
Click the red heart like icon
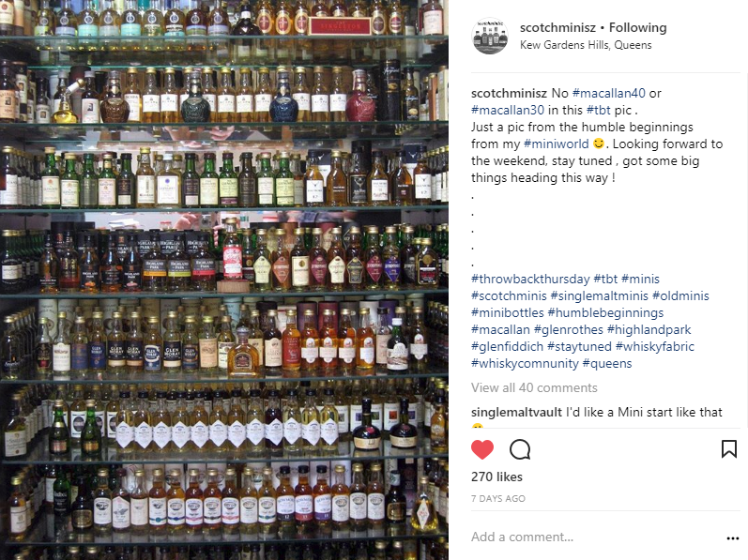(482, 449)
